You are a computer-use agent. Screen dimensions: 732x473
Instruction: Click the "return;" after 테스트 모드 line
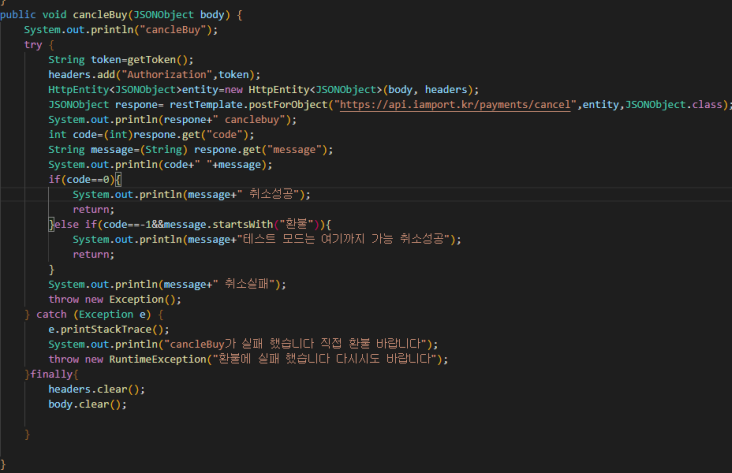pyautogui.click(x=93, y=254)
